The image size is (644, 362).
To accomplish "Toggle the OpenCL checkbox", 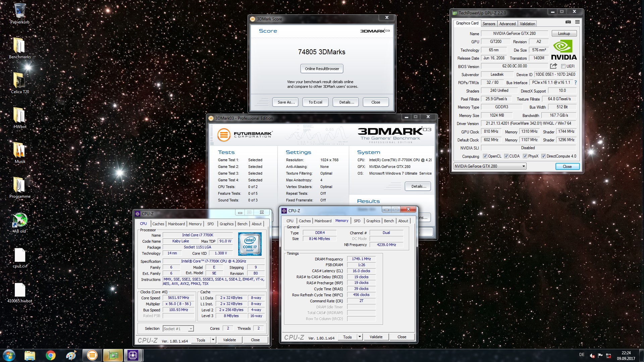I will 485,156.
